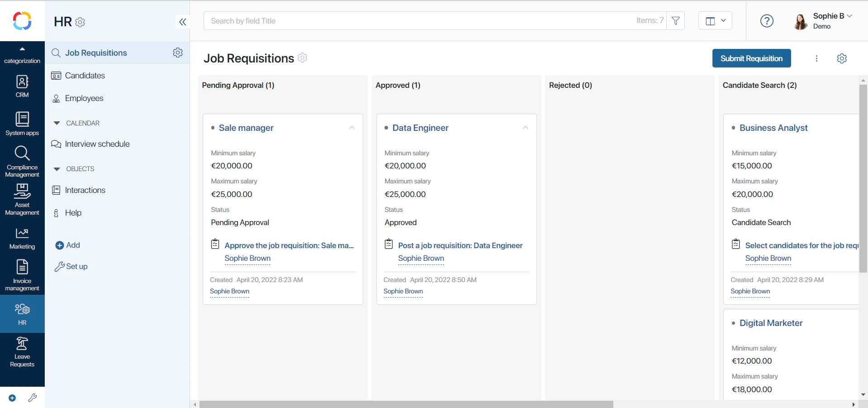Viewport: 868px width, 408px height.
Task: Click the filter funnel icon in search
Action: coord(675,21)
